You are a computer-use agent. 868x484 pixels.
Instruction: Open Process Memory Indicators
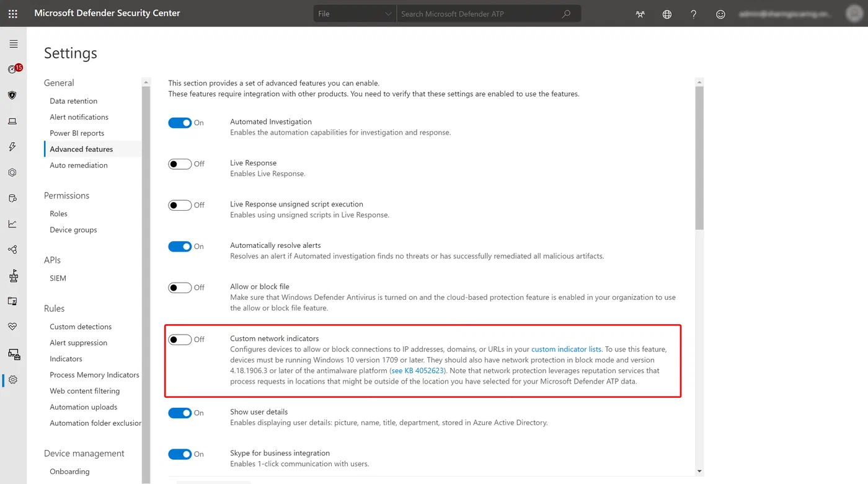(94, 375)
